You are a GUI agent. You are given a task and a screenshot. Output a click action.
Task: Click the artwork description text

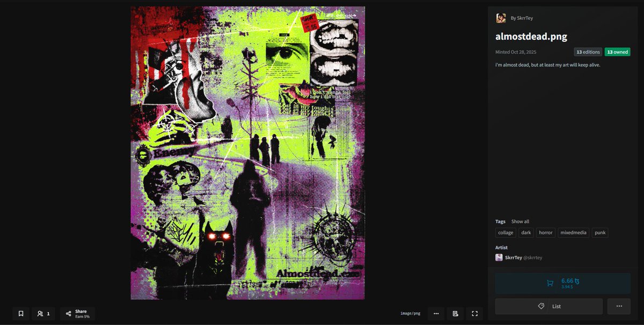[x=548, y=65]
